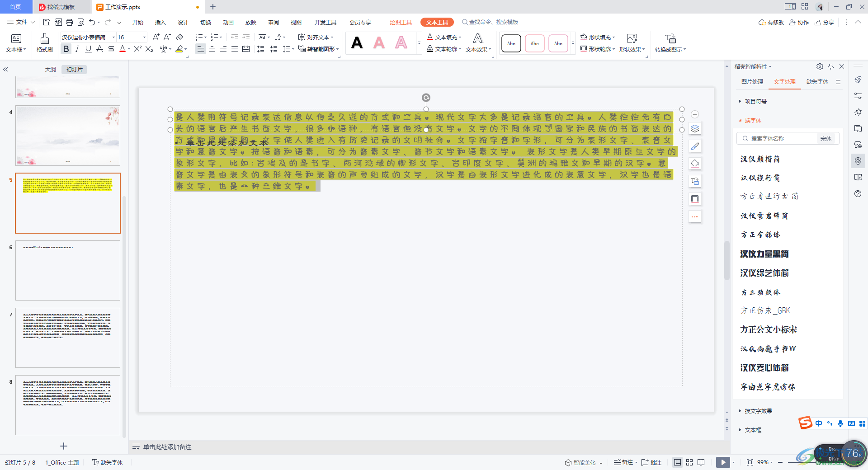Viewport: 868px width, 470px height.
Task: Apply right text alignment
Action: pos(223,49)
